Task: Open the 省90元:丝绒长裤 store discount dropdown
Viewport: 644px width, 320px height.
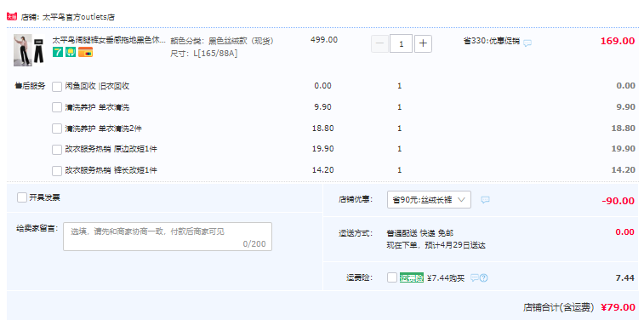Action: tap(429, 200)
